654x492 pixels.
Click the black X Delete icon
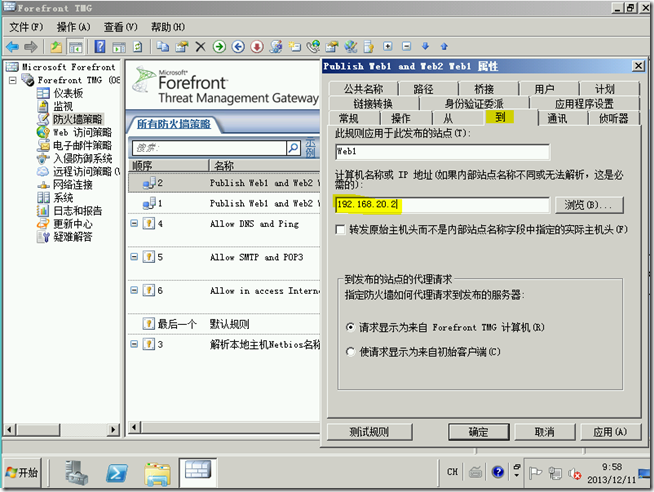(x=201, y=47)
